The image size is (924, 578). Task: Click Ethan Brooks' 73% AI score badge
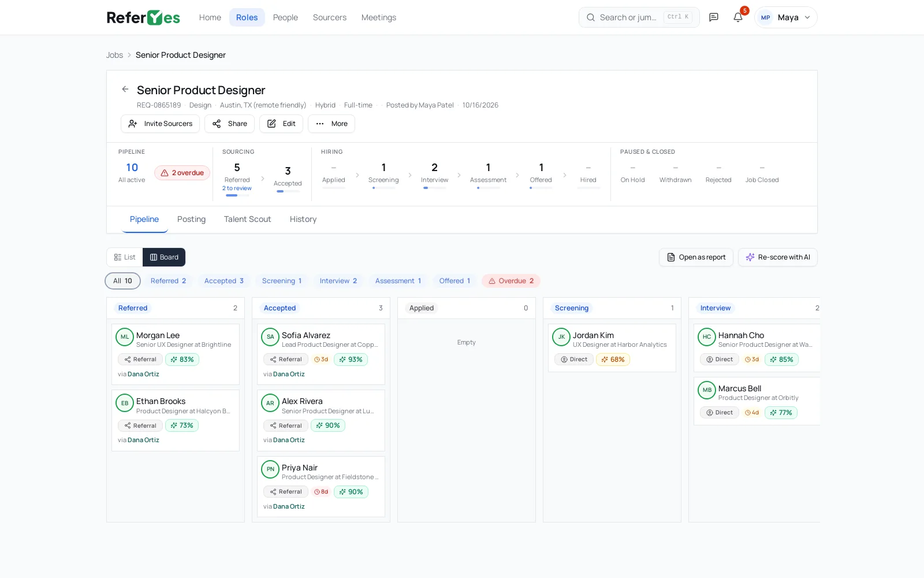pyautogui.click(x=182, y=425)
